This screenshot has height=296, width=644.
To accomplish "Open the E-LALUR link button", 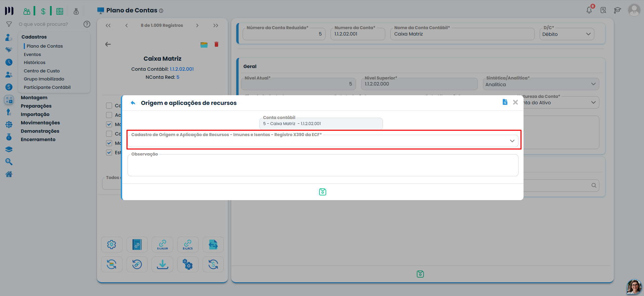I will [x=162, y=244].
